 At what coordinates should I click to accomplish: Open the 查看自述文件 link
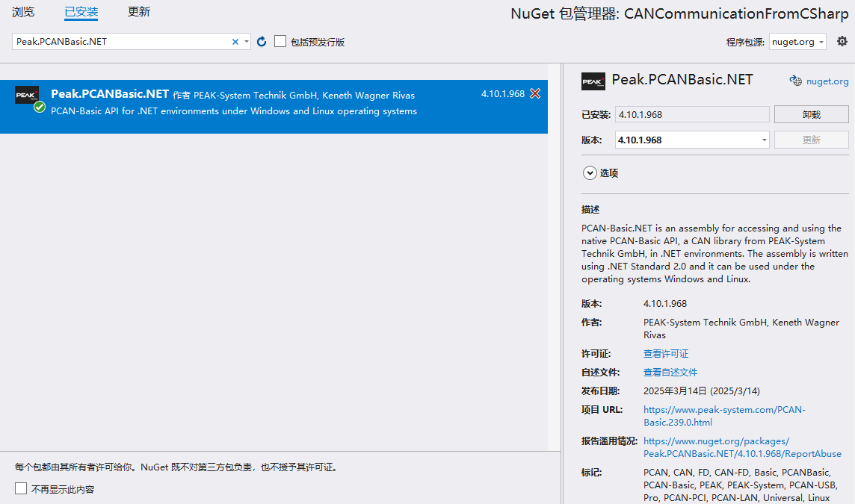pyautogui.click(x=670, y=372)
